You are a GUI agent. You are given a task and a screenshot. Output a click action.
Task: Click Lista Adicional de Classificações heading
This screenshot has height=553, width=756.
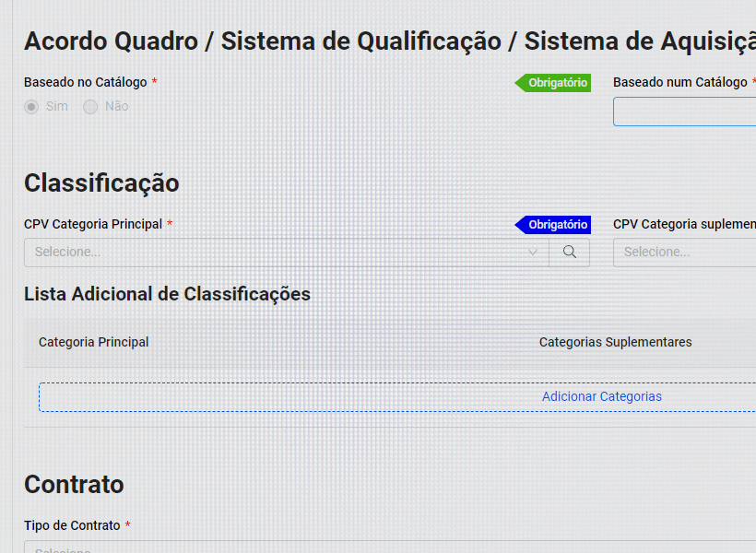[x=167, y=294]
